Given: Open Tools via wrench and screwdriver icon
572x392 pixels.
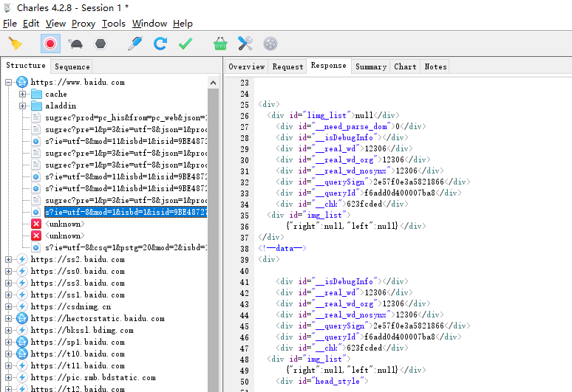Looking at the screenshot, I should (245, 44).
